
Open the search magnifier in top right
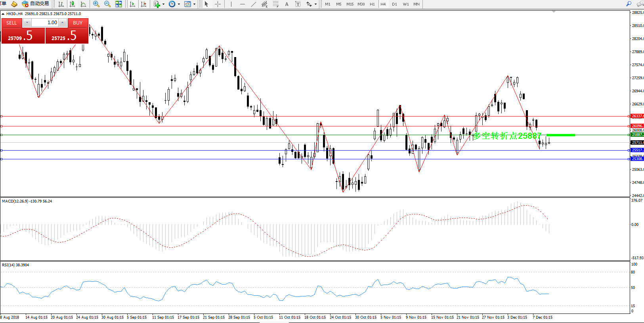point(629,4)
